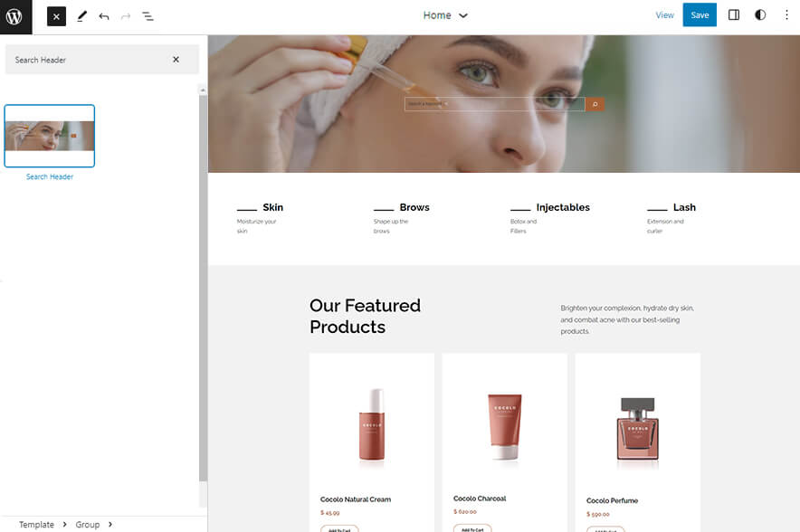Open the List View icon
The height and width of the screenshot is (532, 800).
(x=148, y=15)
